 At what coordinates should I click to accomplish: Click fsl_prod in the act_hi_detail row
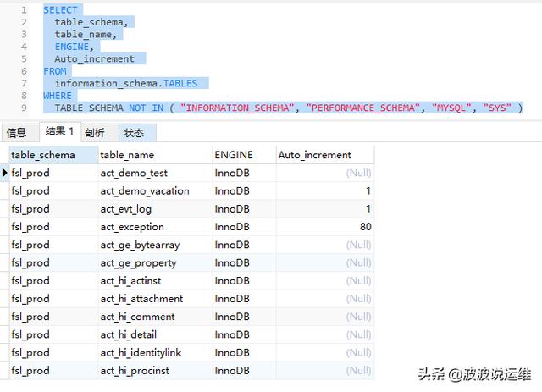tap(30, 334)
